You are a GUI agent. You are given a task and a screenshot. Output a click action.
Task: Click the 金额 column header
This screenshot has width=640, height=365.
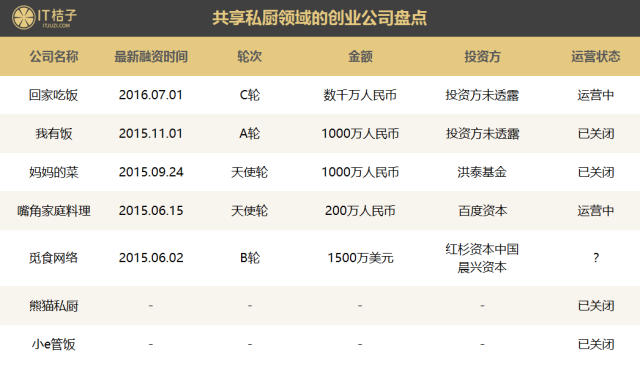coord(360,56)
